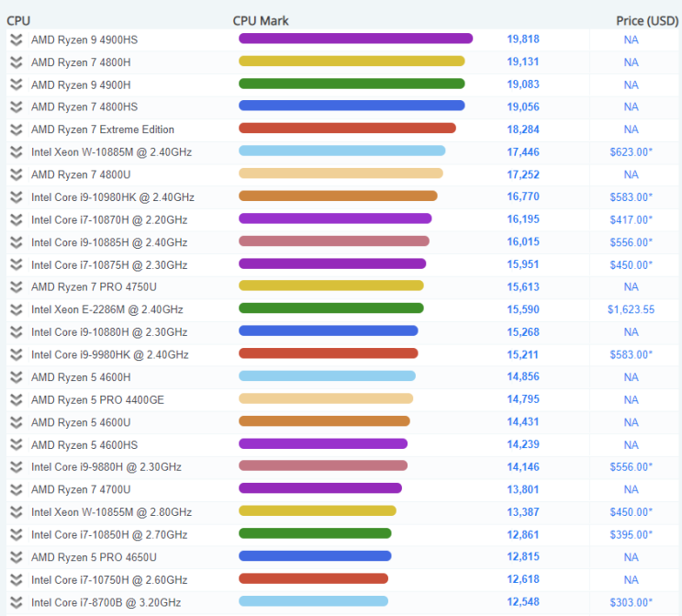The height and width of the screenshot is (616, 682).
Task: Expand the Core i9-9880H row chevron
Action: tap(17, 467)
